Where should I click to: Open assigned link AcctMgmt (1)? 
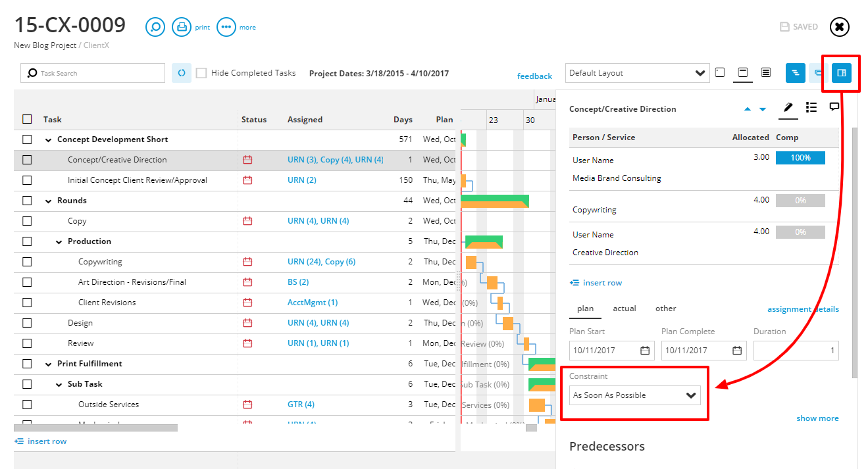pos(313,303)
